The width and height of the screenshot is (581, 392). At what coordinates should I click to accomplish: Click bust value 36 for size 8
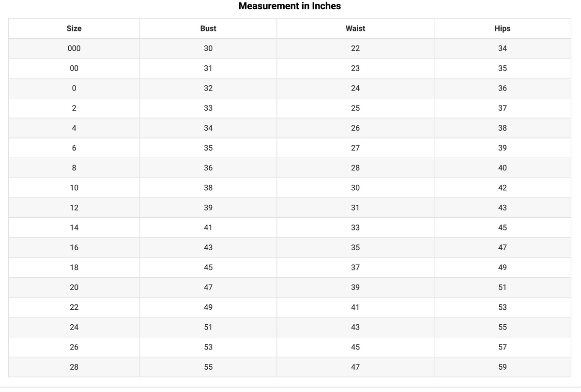[208, 168]
